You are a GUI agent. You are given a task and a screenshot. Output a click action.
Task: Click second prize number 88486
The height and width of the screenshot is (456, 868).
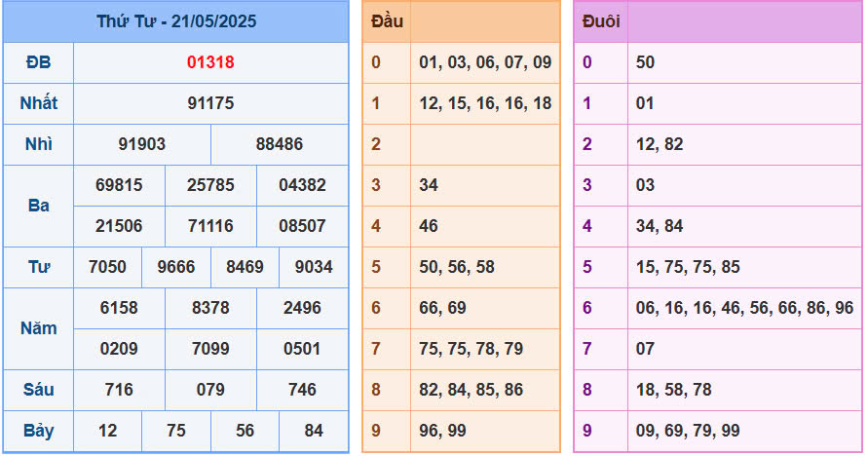tap(280, 144)
